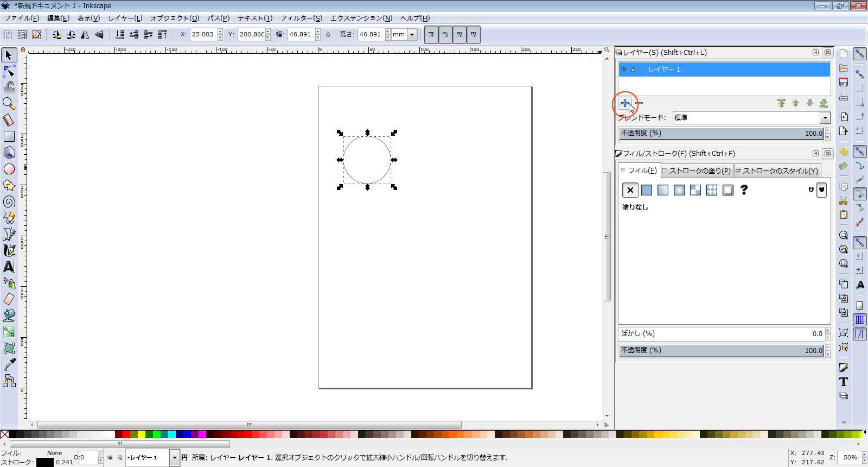This screenshot has height=467, width=868.
Task: Click the remove layer minus button
Action: pyautogui.click(x=640, y=103)
